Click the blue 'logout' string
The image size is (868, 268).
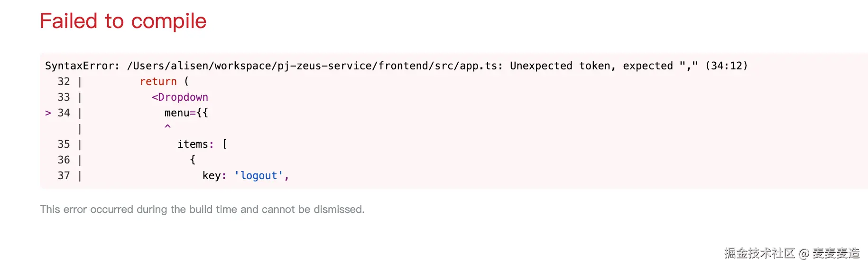coord(259,176)
